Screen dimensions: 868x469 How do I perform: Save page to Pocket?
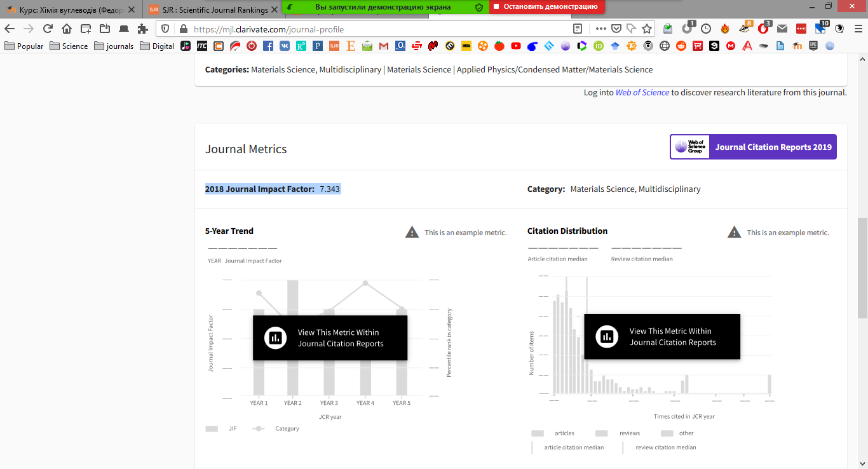(616, 29)
